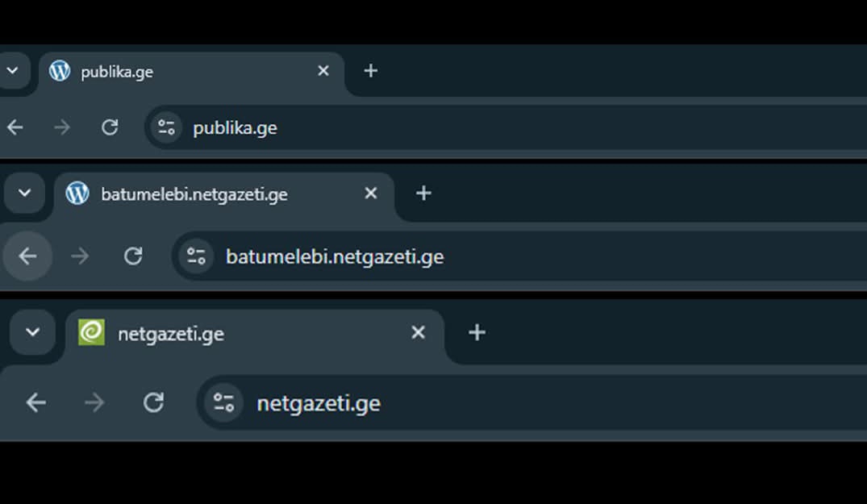View site information for batumelebi.netgazeti.ge
The height and width of the screenshot is (504, 867).
pos(196,256)
